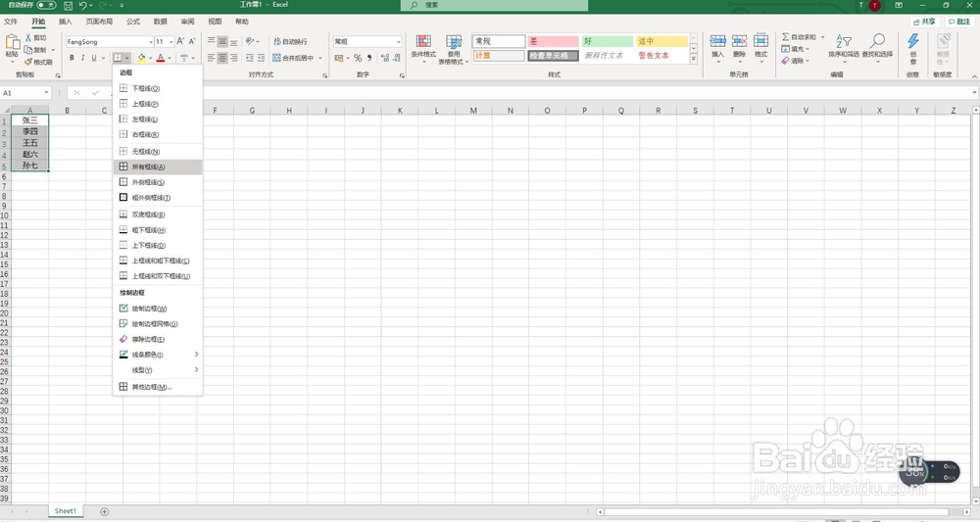
Task: Expand the Merge & Center (合并后居中) arrow
Action: click(320, 58)
